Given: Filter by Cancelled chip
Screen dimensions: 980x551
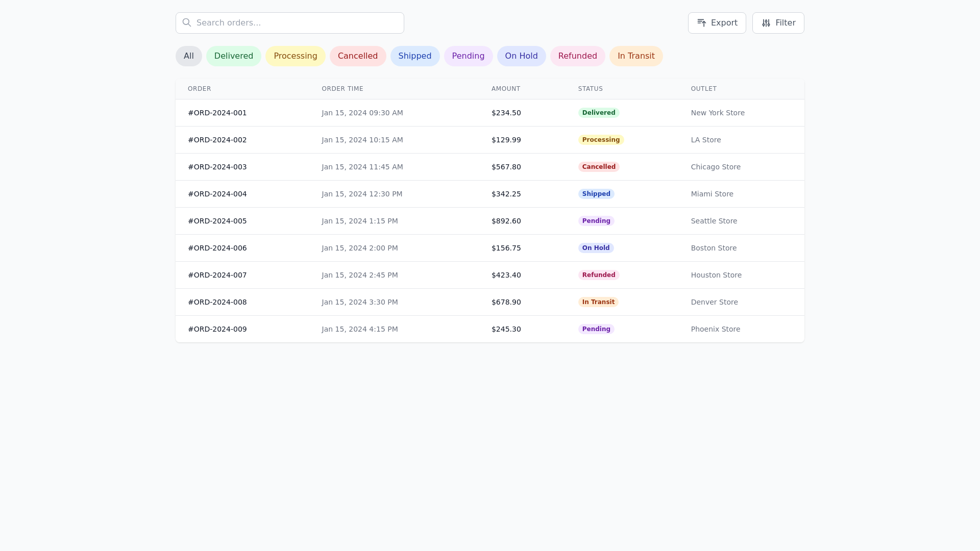Looking at the screenshot, I should 358,56.
